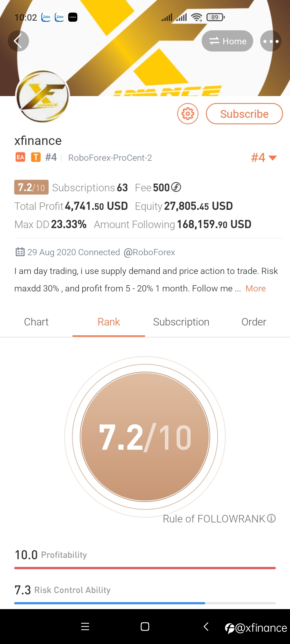The width and height of the screenshot is (290, 644).
Task: Tap the orange T badge
Action: pyautogui.click(x=36, y=157)
